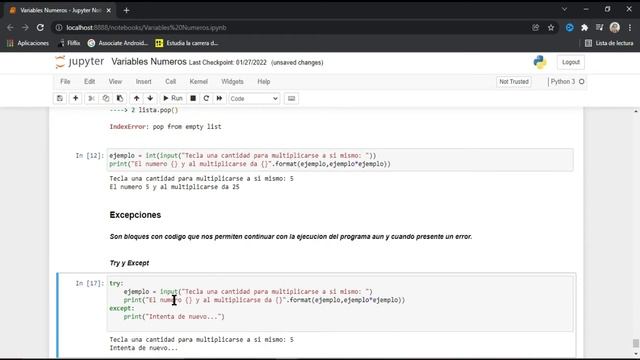
Task: Open the Chrome three-dot menu
Action: point(630,28)
